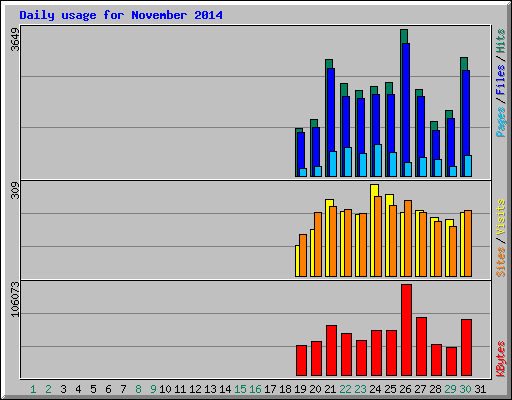Click the 3649 hits axis value
512x400 pixels.
(15, 40)
